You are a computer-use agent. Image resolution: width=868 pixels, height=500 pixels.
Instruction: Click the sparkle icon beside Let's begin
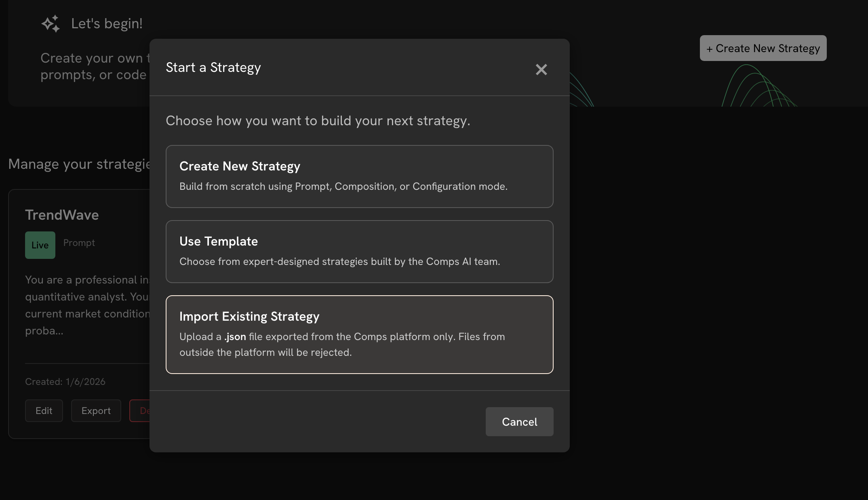pyautogui.click(x=51, y=24)
